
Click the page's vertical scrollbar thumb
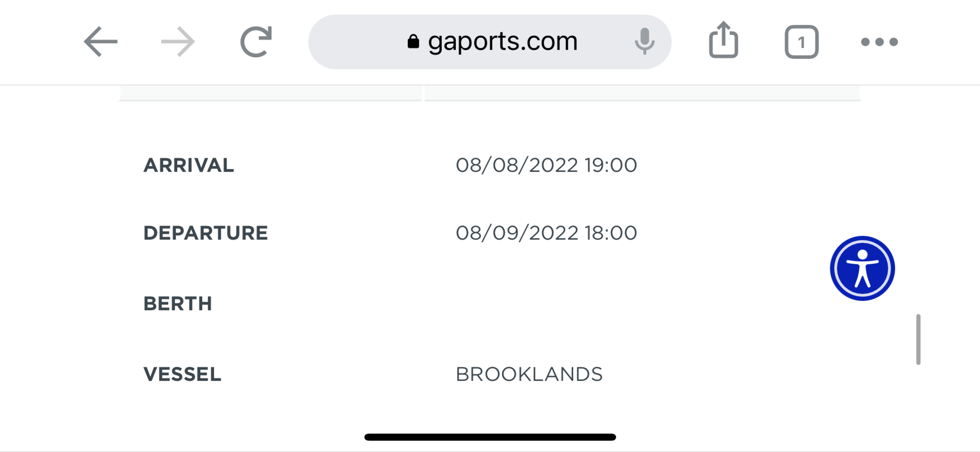tap(918, 339)
